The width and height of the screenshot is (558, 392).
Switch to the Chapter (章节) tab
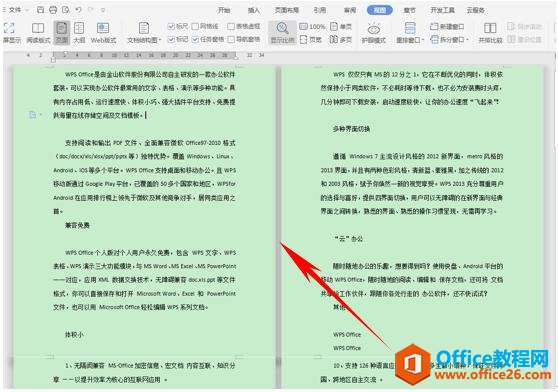410,10
